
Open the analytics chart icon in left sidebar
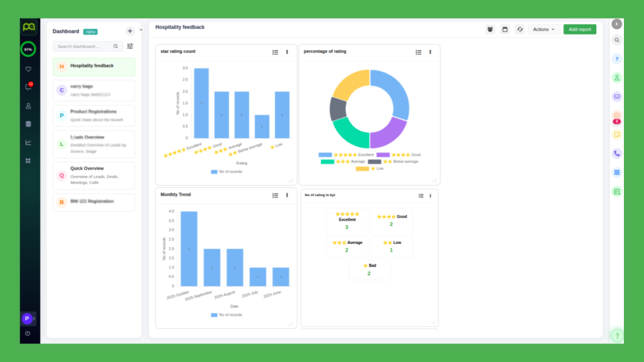[x=28, y=142]
